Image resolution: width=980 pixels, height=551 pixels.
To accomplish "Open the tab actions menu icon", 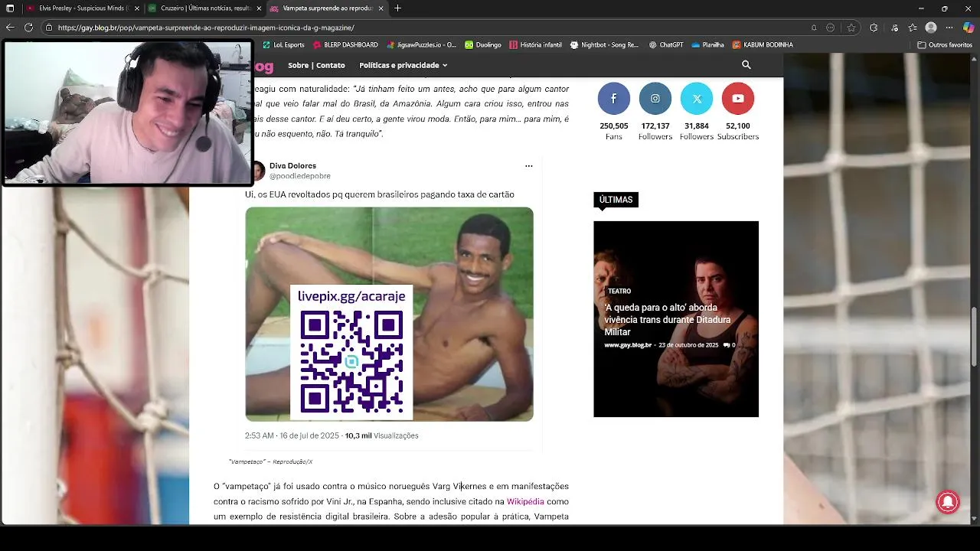I will pyautogui.click(x=10, y=8).
